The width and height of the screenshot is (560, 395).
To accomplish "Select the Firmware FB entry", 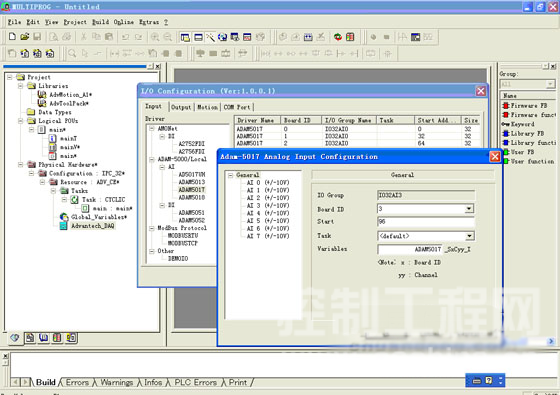I will point(529,106).
